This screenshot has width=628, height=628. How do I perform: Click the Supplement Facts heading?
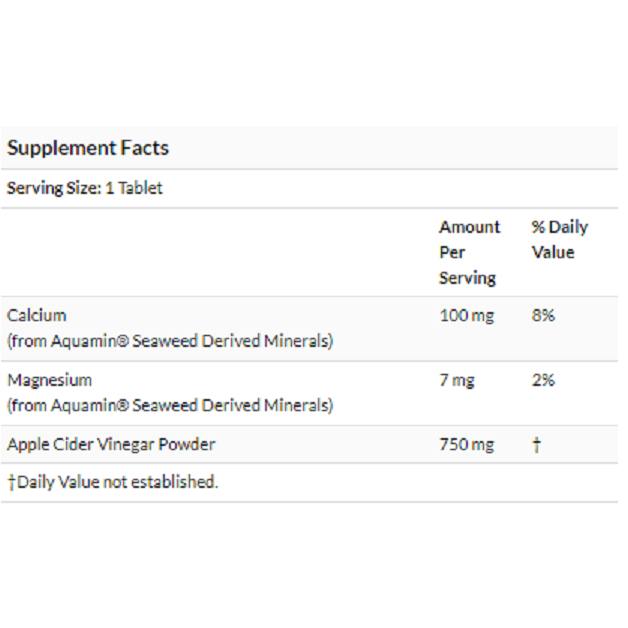(x=88, y=148)
